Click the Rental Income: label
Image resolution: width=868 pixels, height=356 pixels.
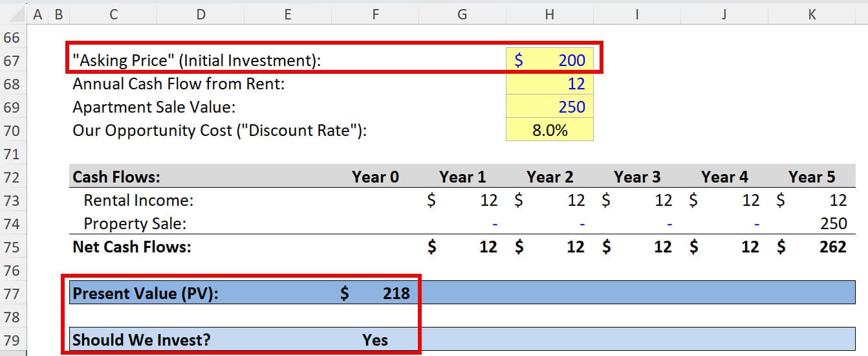point(138,201)
